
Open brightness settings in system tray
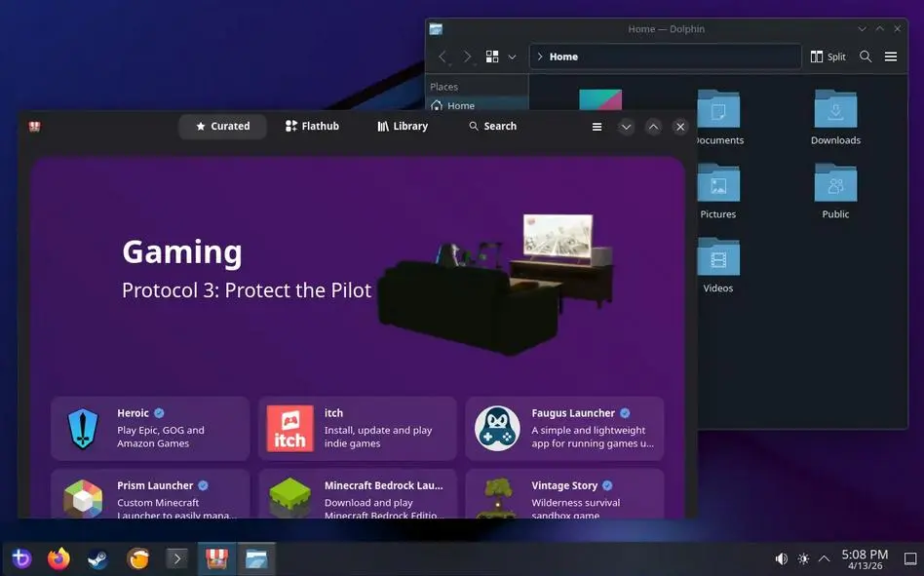(803, 558)
